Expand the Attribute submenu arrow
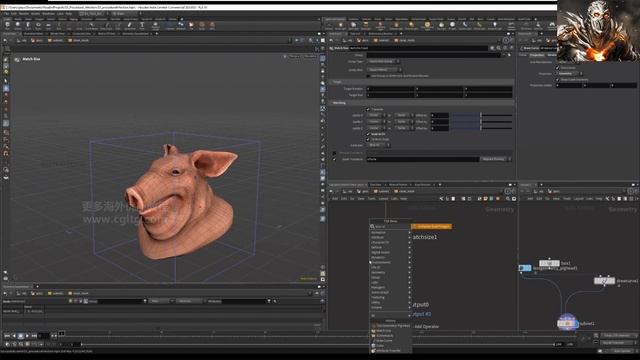The height and width of the screenshot is (360, 640). point(409,238)
